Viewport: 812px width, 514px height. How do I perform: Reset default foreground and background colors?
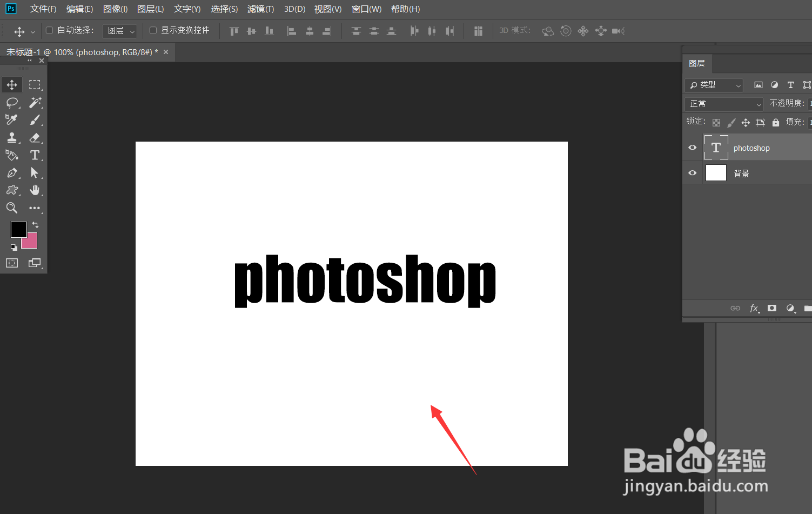pos(14,248)
